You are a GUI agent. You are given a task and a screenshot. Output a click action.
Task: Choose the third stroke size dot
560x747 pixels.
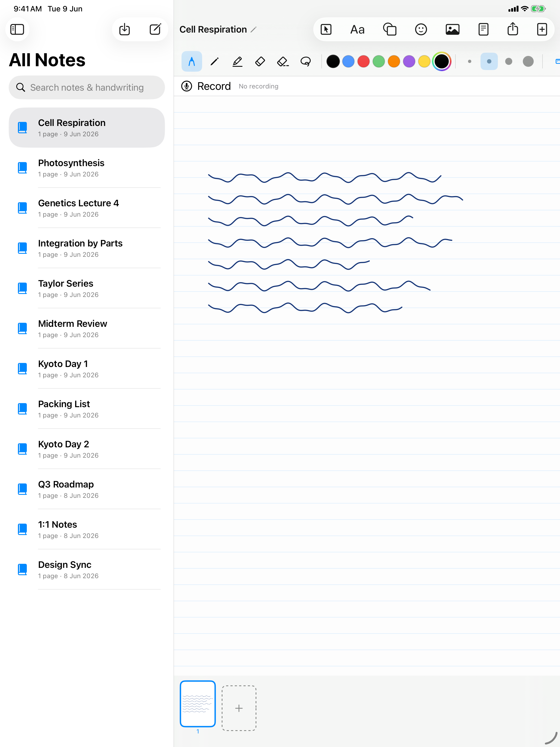pos(508,61)
